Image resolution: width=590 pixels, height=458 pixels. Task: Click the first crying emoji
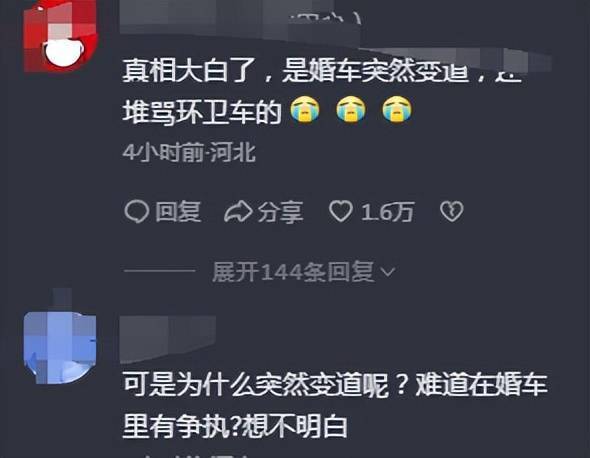(x=305, y=110)
